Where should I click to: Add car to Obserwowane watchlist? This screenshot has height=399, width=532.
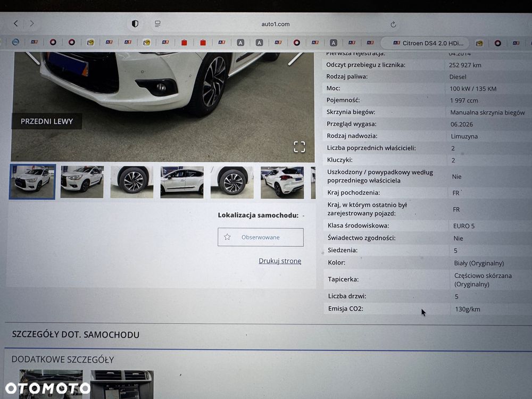pos(261,237)
